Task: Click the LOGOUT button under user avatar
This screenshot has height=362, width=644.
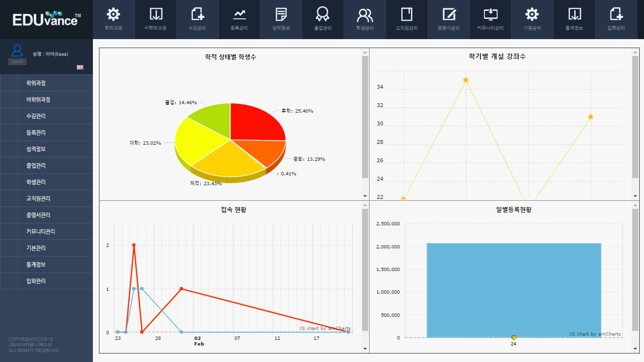Action: pos(17,62)
